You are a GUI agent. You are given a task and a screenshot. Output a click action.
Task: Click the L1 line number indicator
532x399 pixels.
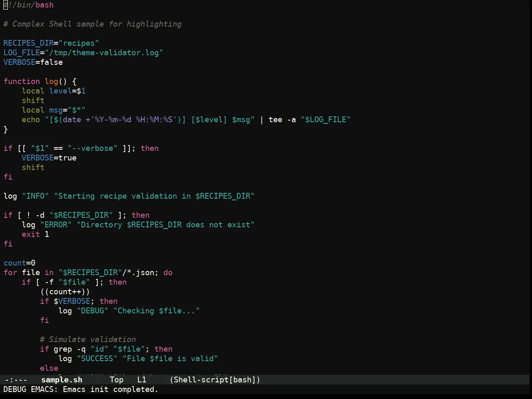(142, 379)
